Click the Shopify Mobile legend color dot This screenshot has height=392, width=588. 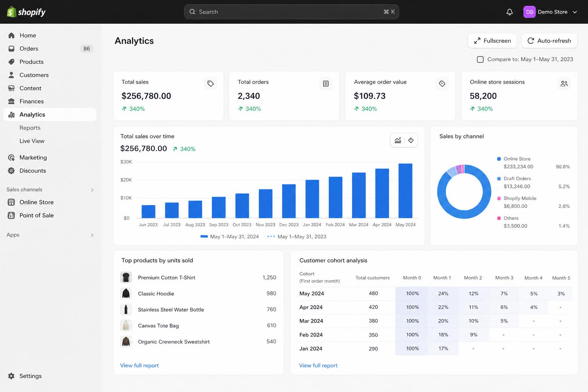tap(499, 198)
